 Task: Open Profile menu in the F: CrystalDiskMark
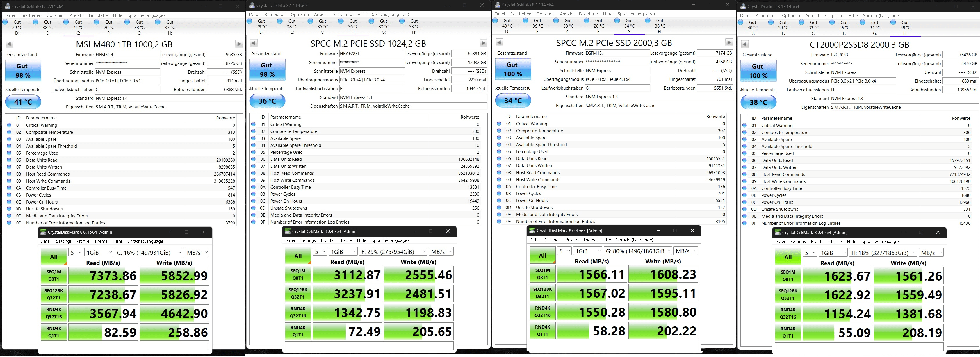pos(327,240)
